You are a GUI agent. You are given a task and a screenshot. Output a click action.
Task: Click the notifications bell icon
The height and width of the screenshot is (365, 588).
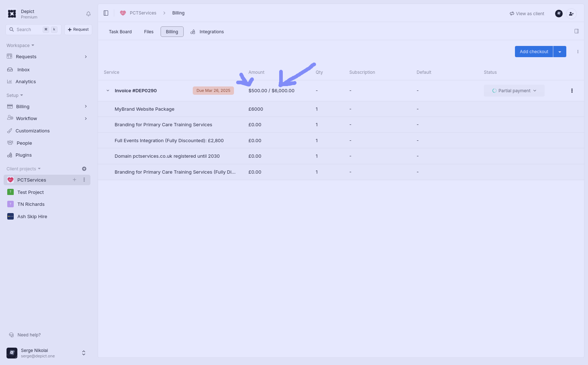[88, 14]
